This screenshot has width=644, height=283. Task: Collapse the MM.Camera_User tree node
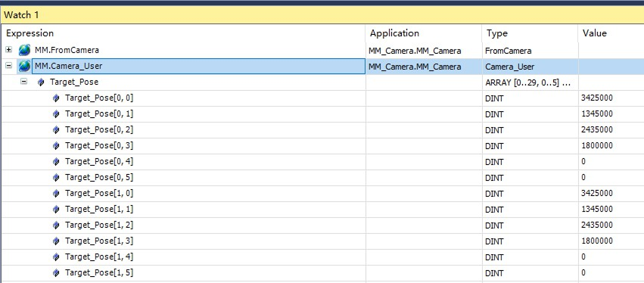(8, 65)
